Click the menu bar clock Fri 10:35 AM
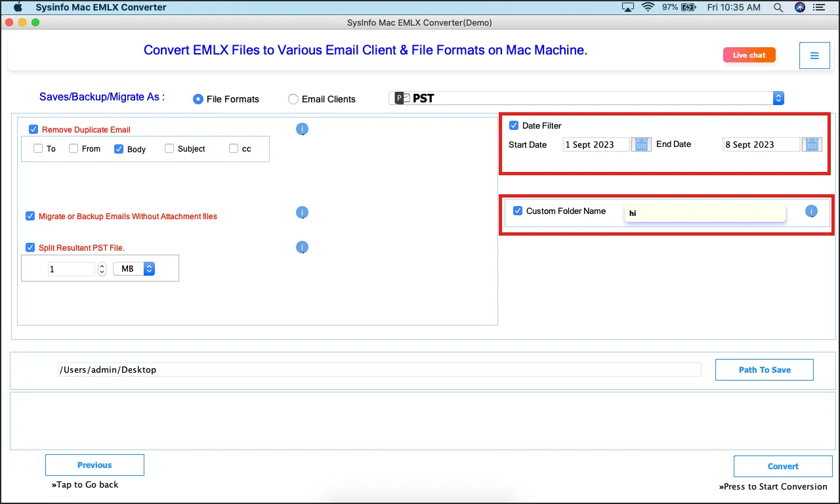 734,7
